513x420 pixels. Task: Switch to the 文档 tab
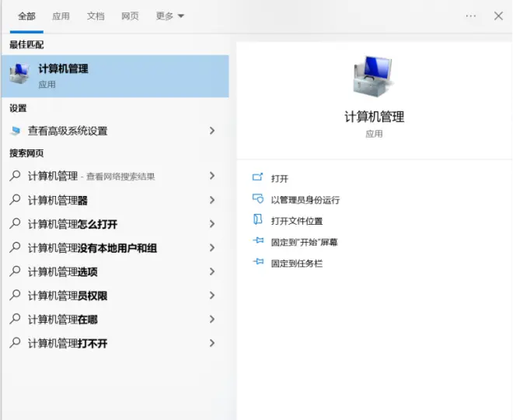(96, 16)
